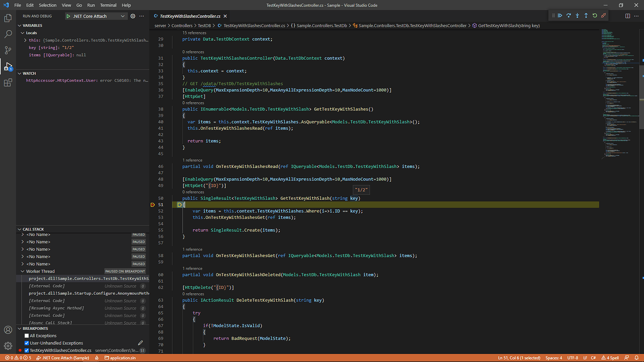The width and height of the screenshot is (644, 362).
Task: Open the Search view in the activity bar
Action: [x=7, y=34]
